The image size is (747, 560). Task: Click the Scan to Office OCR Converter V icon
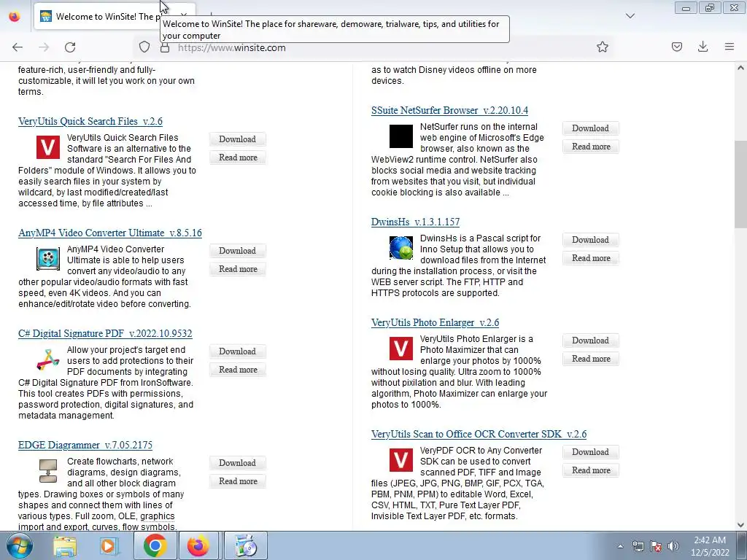coord(401,460)
